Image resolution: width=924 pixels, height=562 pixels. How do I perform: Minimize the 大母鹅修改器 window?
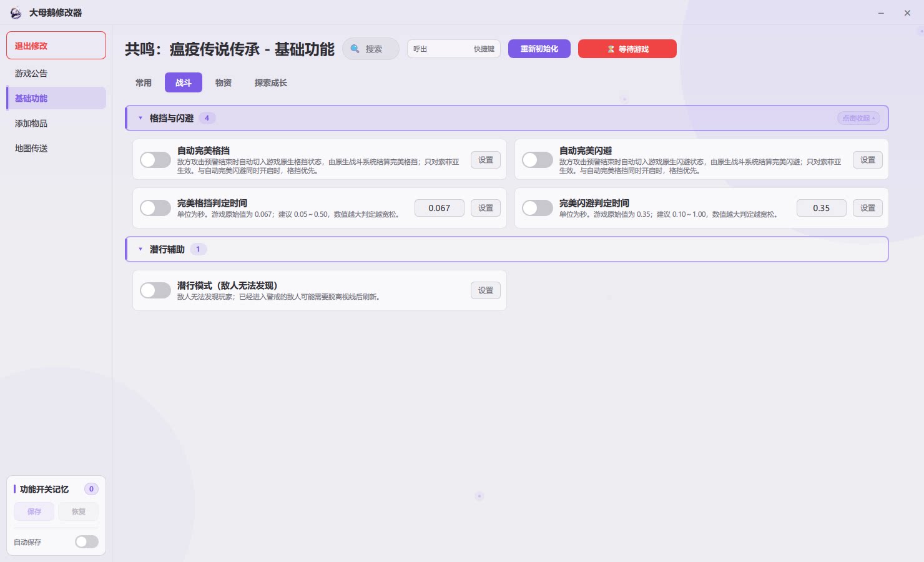coord(881,13)
